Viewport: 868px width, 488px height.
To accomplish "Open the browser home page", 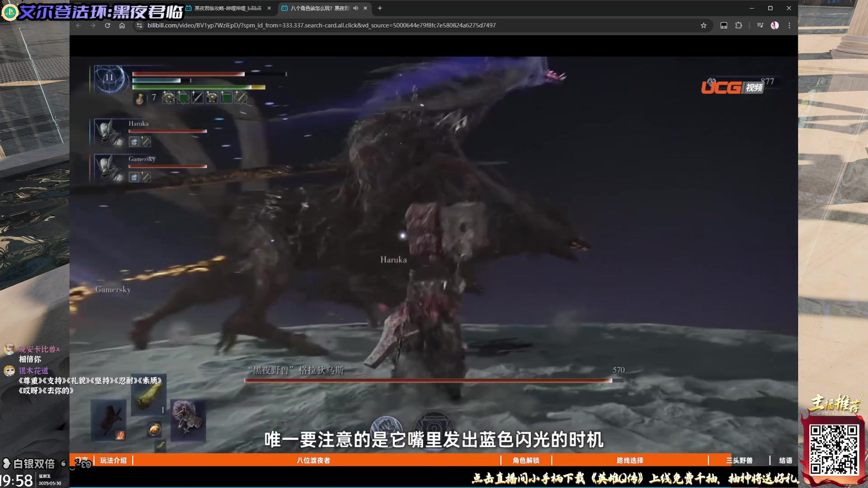I will coord(122,26).
